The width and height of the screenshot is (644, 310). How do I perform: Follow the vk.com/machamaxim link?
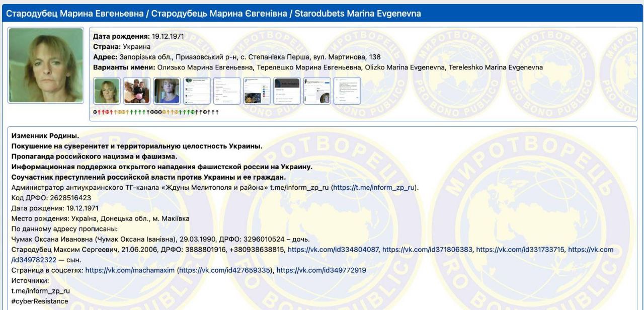point(130,270)
